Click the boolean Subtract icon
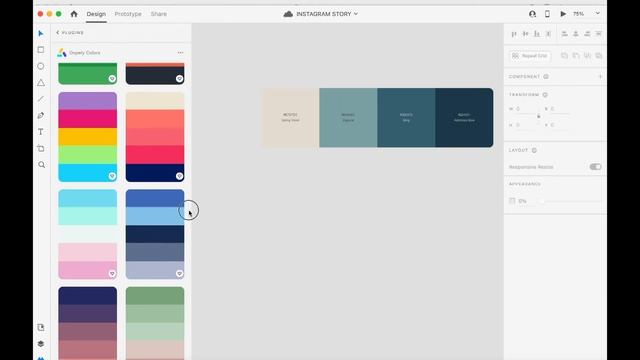Screen dimensions: 640x360 [576, 56]
